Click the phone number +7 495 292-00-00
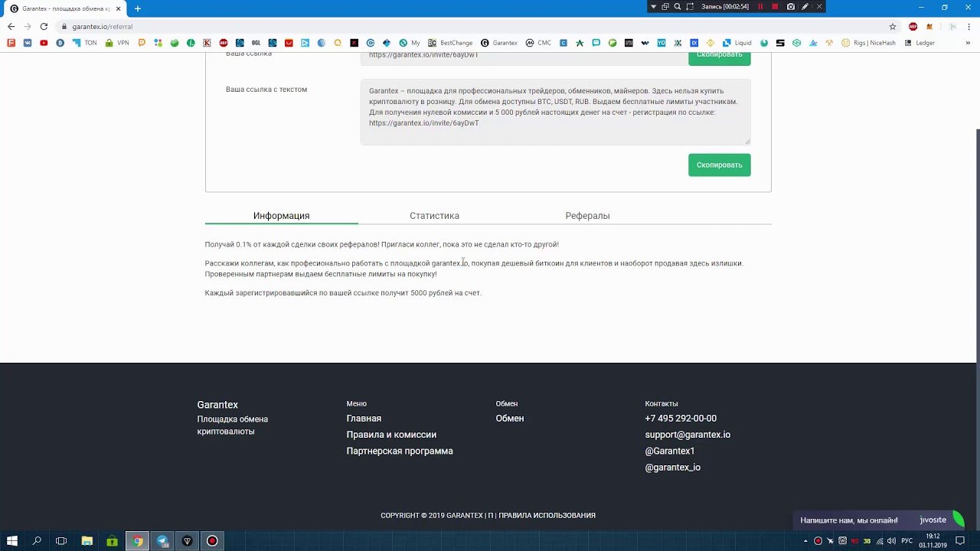Viewport: 980px width, 551px height. click(x=681, y=419)
